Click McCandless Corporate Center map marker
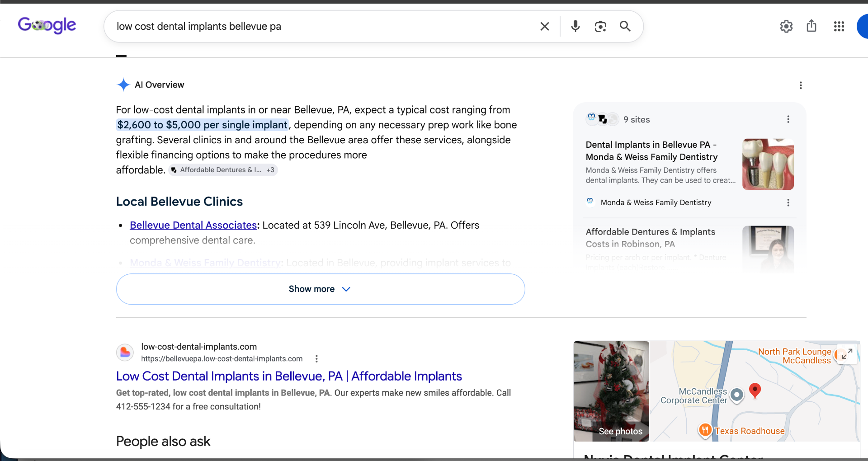 (x=737, y=395)
